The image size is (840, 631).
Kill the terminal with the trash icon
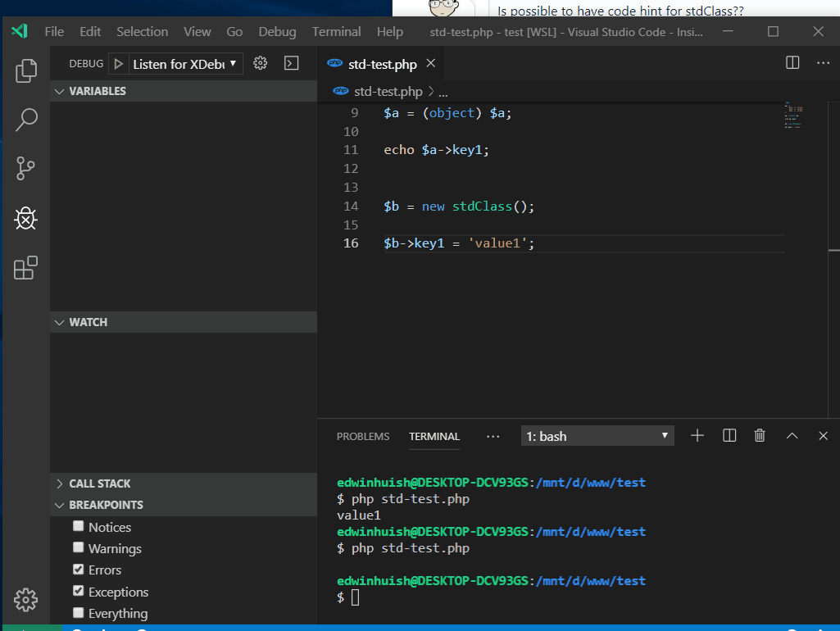760,435
